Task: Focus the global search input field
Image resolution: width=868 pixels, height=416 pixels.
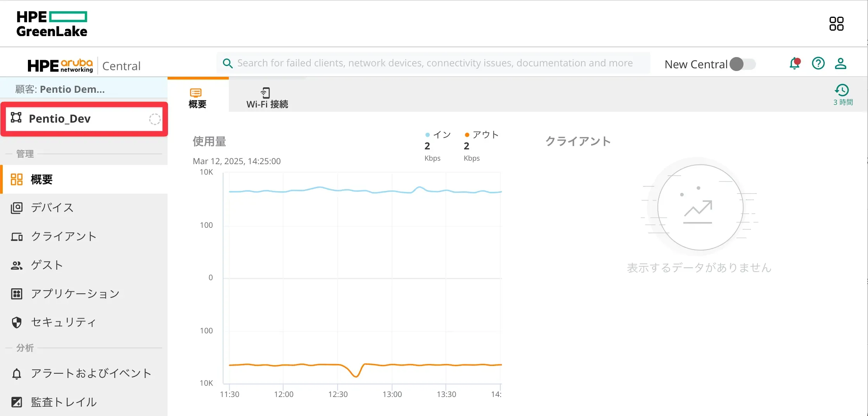Action: [434, 63]
